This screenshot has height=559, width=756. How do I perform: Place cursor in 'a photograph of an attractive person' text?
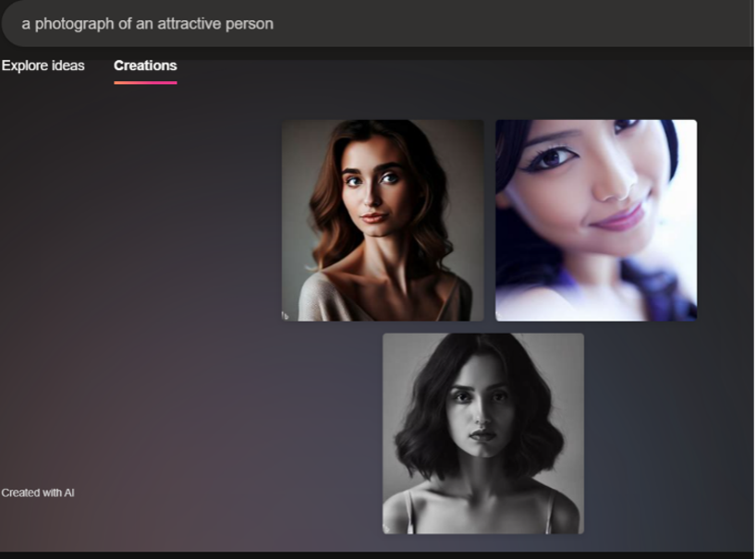click(148, 24)
